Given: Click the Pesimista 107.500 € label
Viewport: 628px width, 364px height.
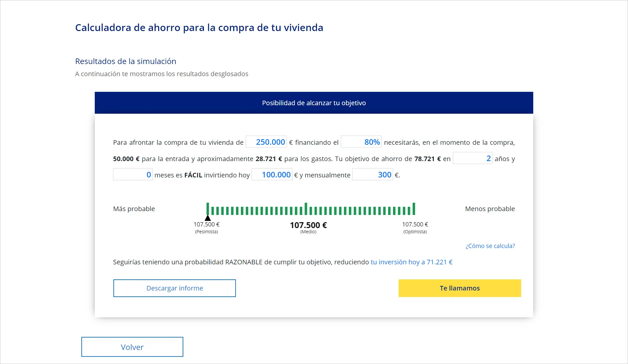Looking at the screenshot, I should tap(207, 224).
